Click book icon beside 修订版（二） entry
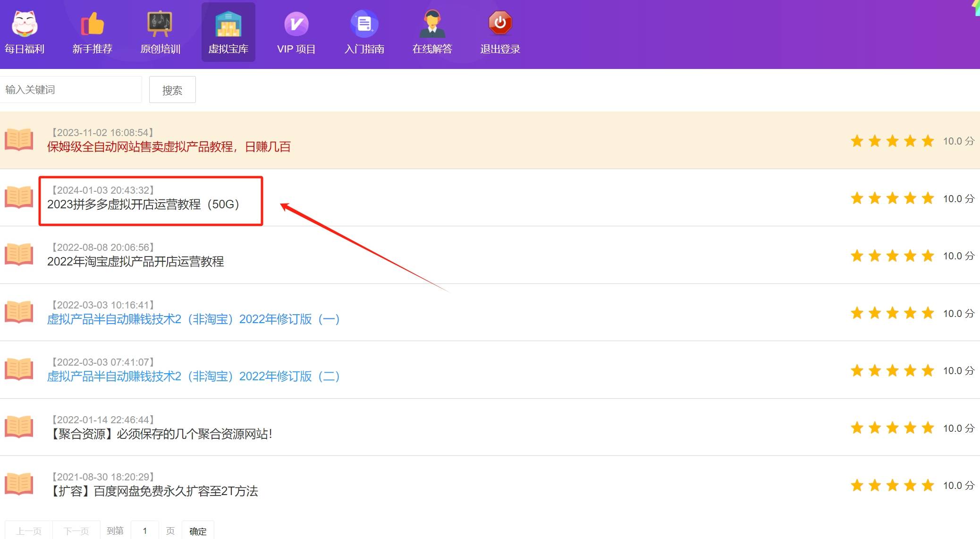The width and height of the screenshot is (980, 539). (x=19, y=369)
